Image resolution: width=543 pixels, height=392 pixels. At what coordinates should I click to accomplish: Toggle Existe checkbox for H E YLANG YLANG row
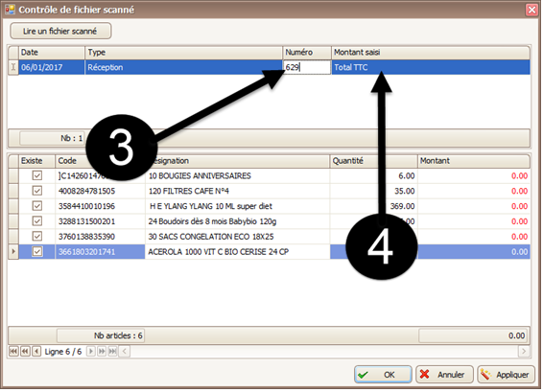click(37, 206)
